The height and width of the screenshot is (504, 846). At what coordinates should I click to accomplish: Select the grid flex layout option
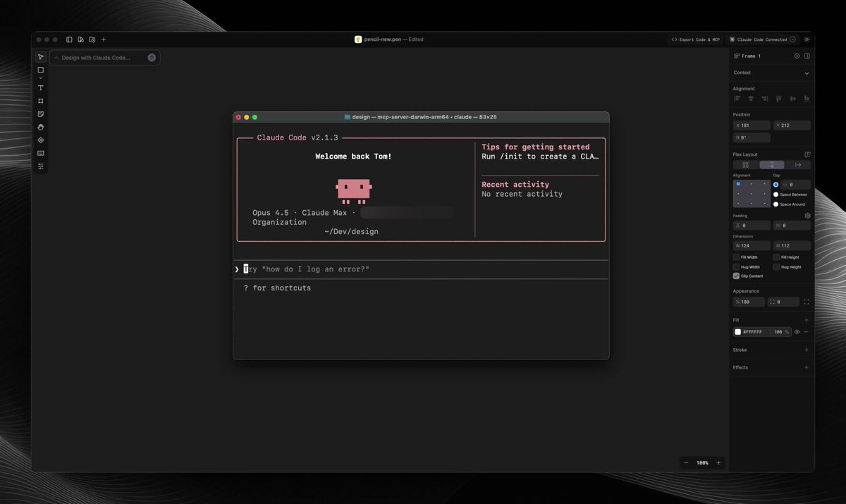click(x=746, y=165)
